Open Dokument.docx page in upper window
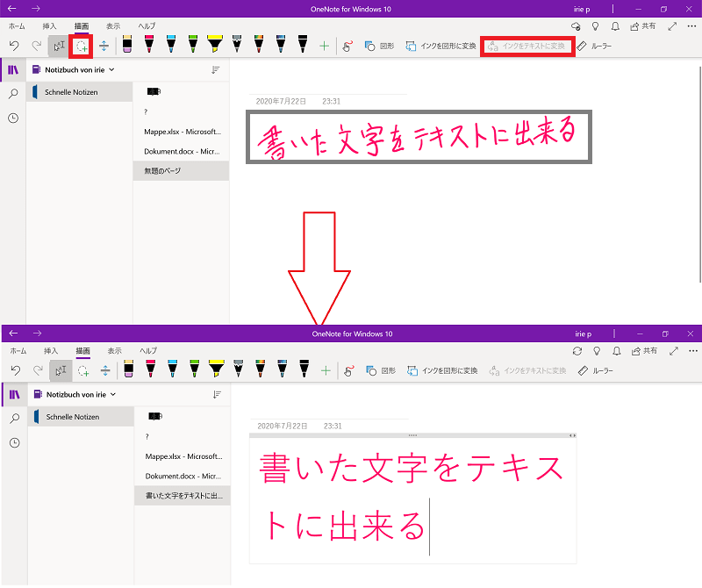702x588 pixels. [182, 151]
